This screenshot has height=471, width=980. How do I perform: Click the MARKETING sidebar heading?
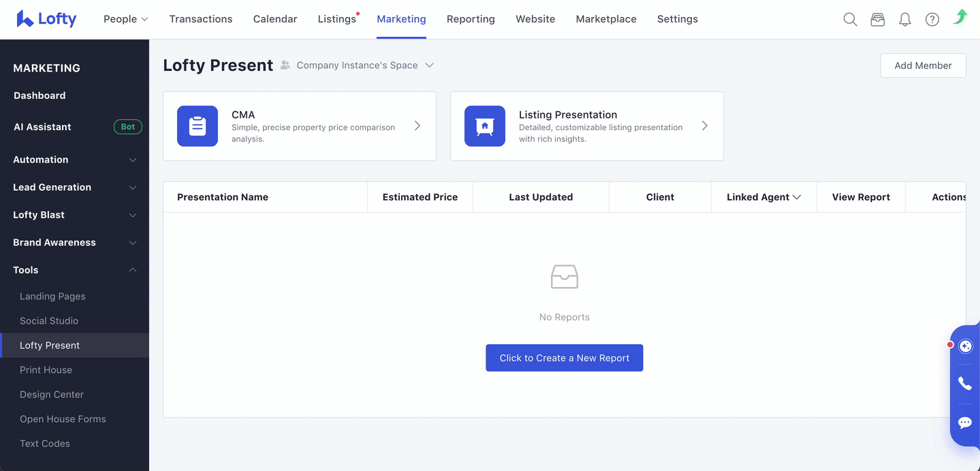(47, 68)
